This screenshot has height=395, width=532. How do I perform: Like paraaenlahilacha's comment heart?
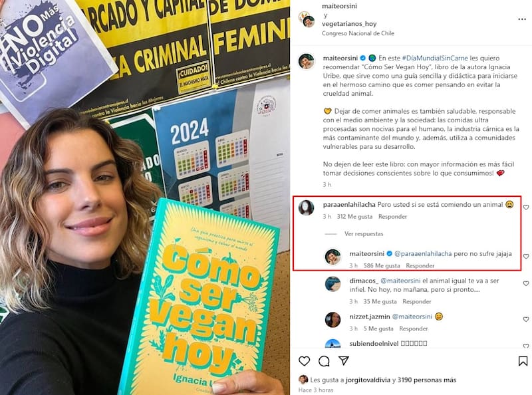(x=526, y=207)
